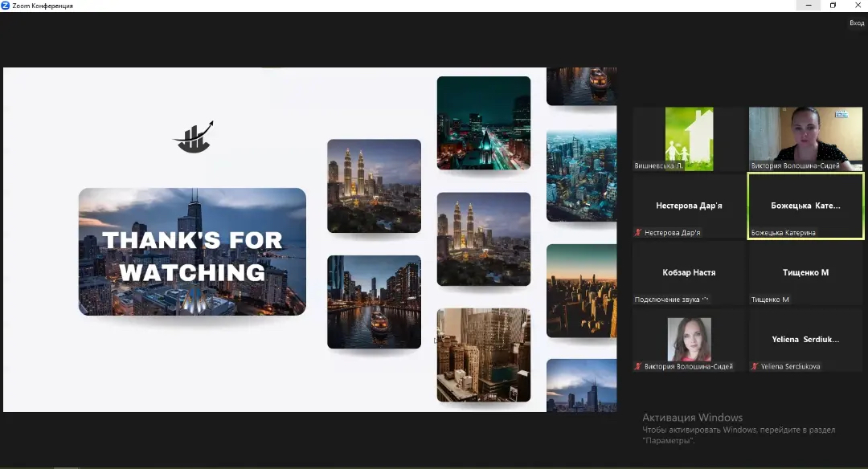The image size is (868, 469).
Task: Click the brown skyscraper rooftops photo
Action: pos(483,354)
